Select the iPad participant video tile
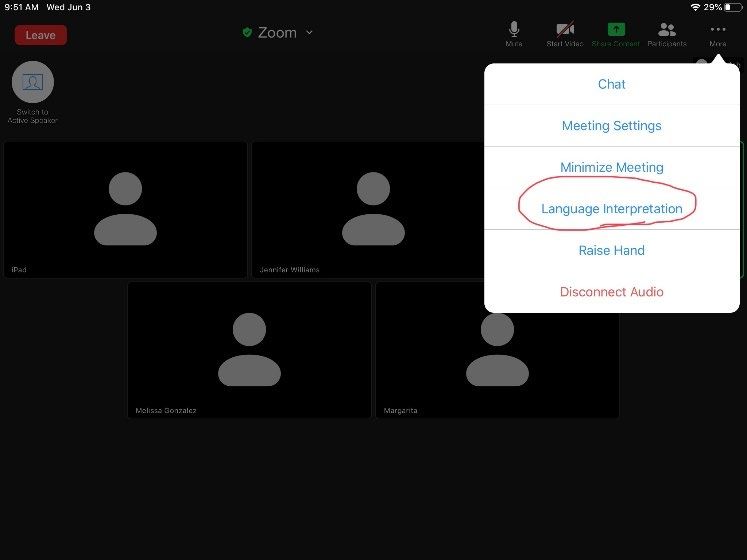747x560 pixels. pyautogui.click(x=125, y=209)
